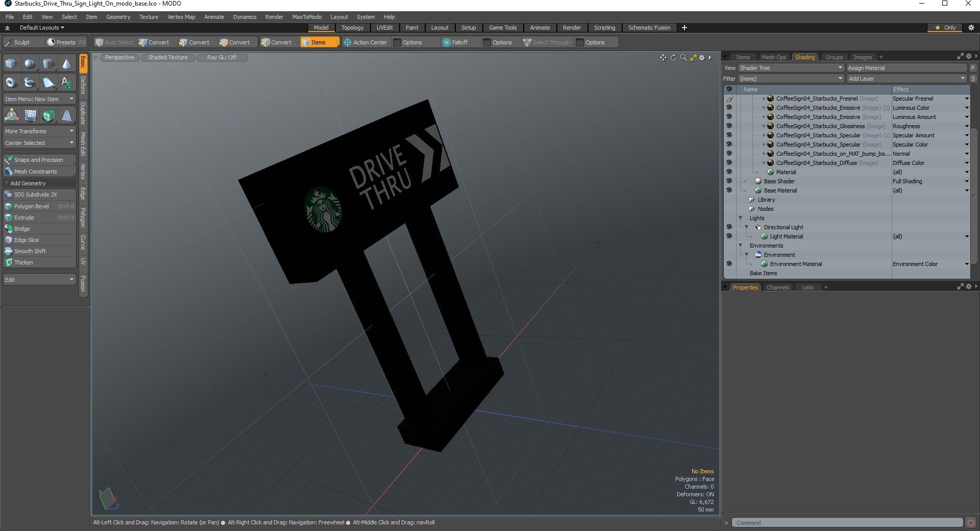Switch to the Channels tab

pos(777,287)
